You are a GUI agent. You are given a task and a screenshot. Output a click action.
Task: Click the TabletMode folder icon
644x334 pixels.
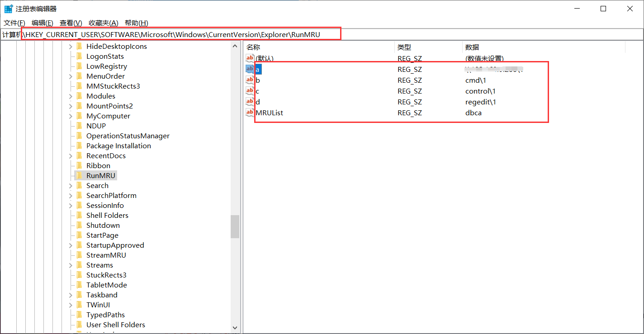point(80,285)
